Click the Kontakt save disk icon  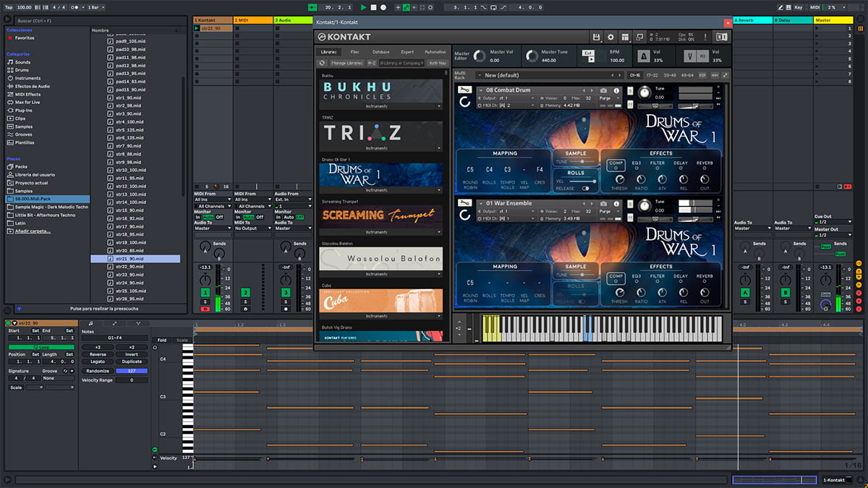click(x=596, y=37)
